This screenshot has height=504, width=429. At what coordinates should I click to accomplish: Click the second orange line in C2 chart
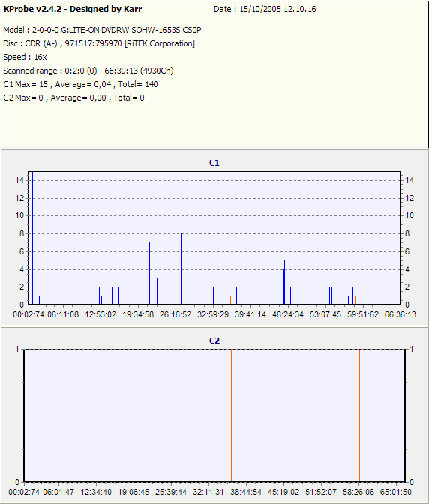pyautogui.click(x=359, y=415)
